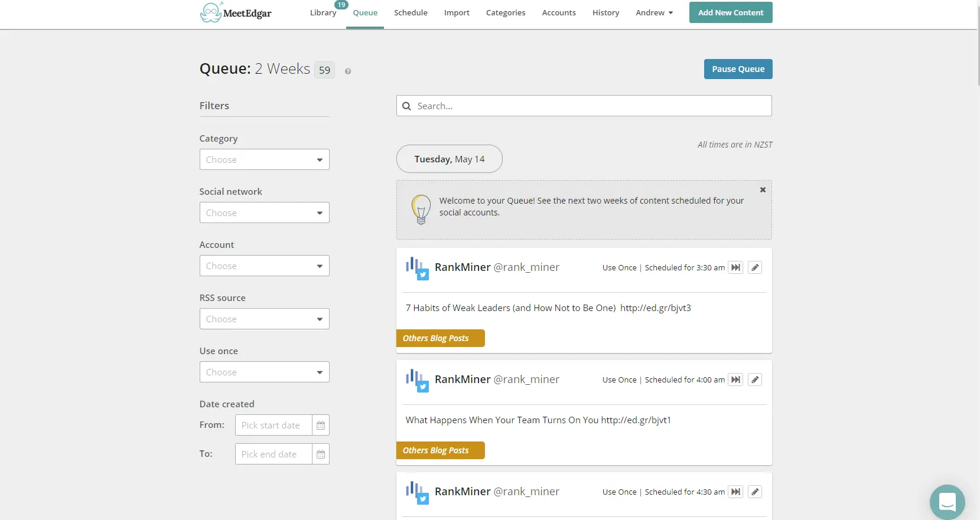Expand the Social network filter dropdown
Viewport: 980px width, 520px height.
(x=264, y=212)
